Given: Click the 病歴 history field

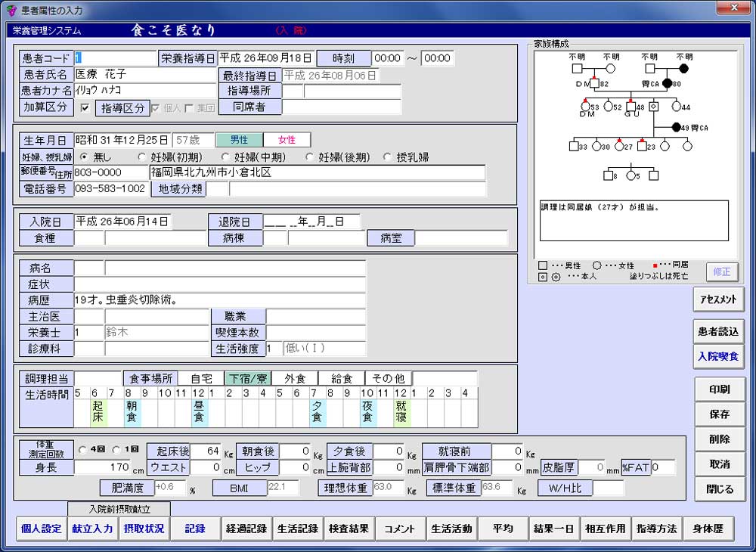Looking at the screenshot, I should coord(220,300).
